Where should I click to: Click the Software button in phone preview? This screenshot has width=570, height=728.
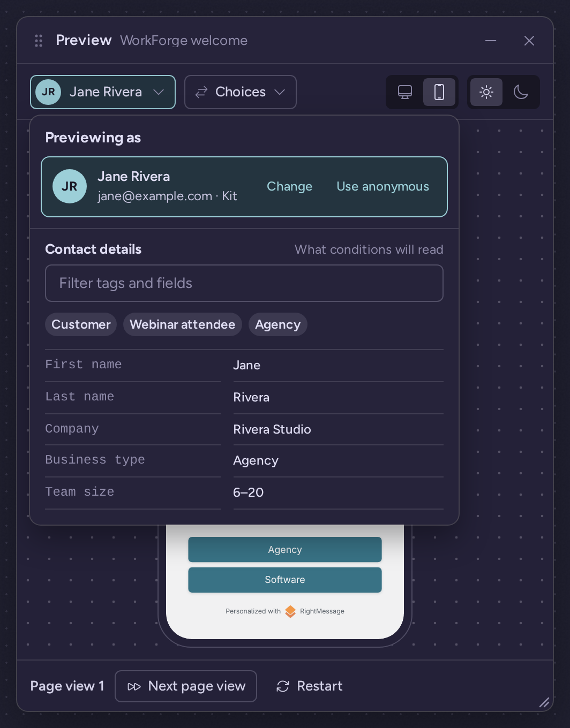click(x=285, y=580)
